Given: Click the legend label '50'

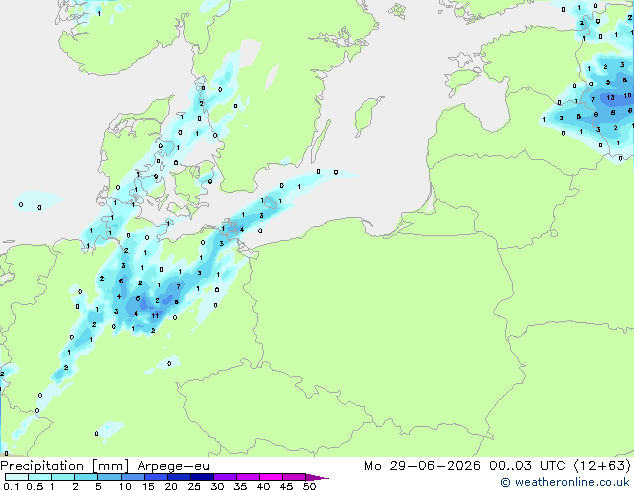Looking at the screenshot, I should [x=309, y=486].
